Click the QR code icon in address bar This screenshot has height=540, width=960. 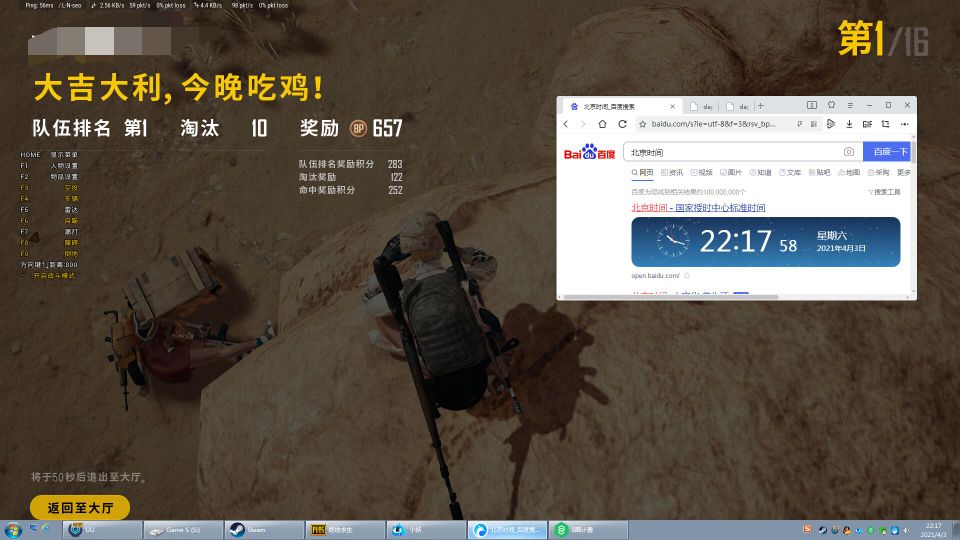pos(814,124)
